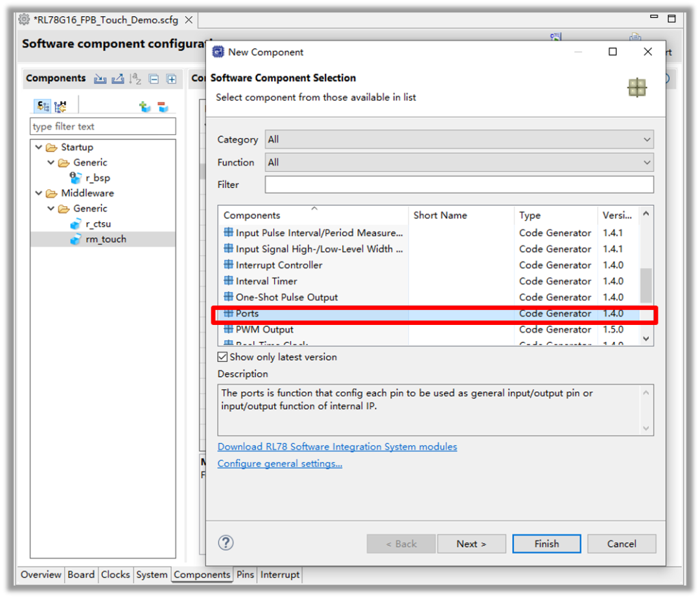Select r_ctsu in the component tree
This screenshot has width=700, height=598.
pos(98,224)
